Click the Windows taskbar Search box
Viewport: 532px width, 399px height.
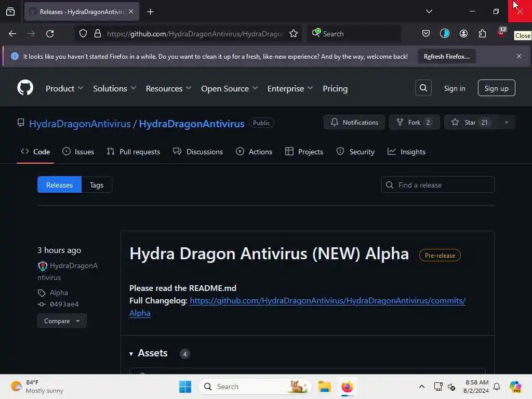click(255, 387)
